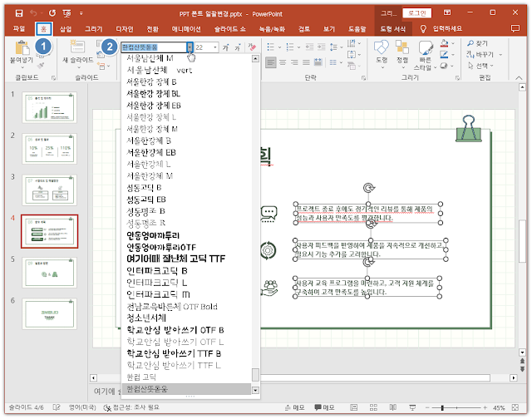Open 빠른 스타일 quick styles gallery
532x419 pixels.
[x=425, y=55]
